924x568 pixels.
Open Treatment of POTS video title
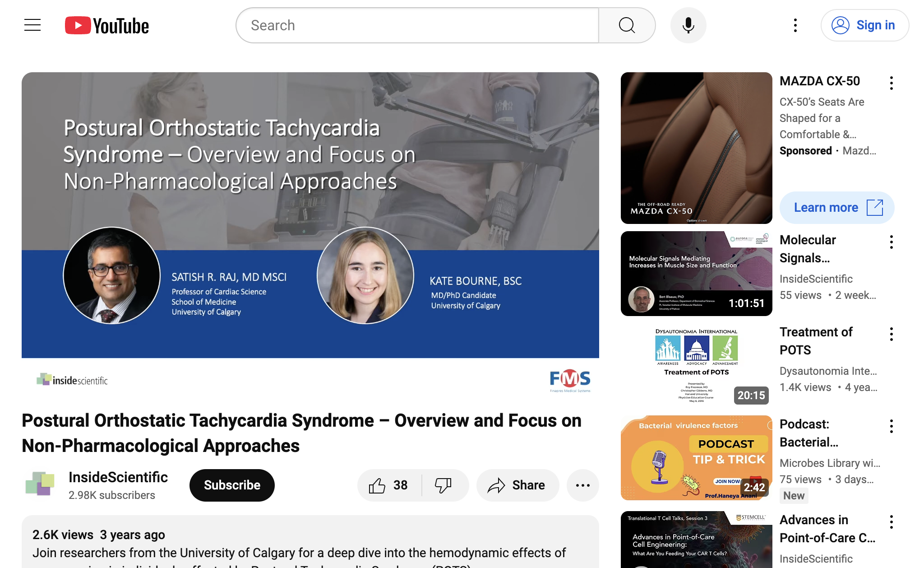[x=816, y=341]
